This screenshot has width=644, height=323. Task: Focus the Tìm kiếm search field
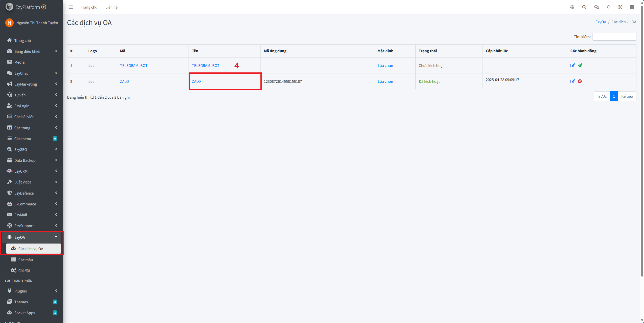(x=614, y=37)
